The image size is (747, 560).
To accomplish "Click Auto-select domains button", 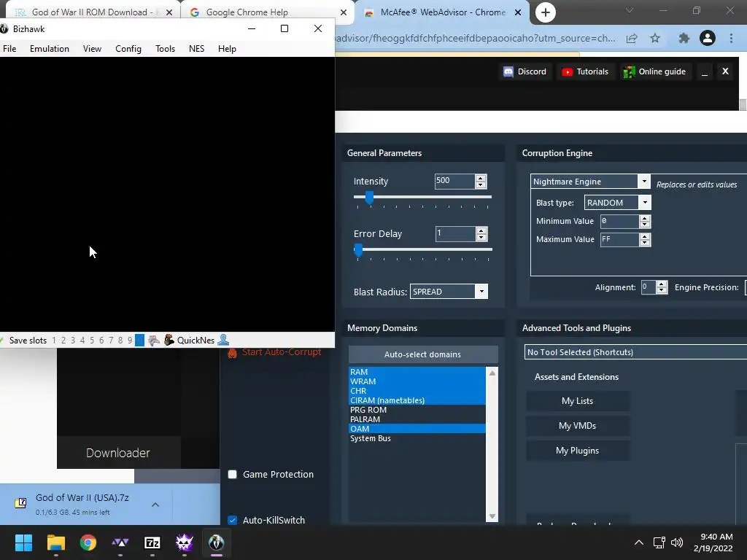I will [x=422, y=354].
